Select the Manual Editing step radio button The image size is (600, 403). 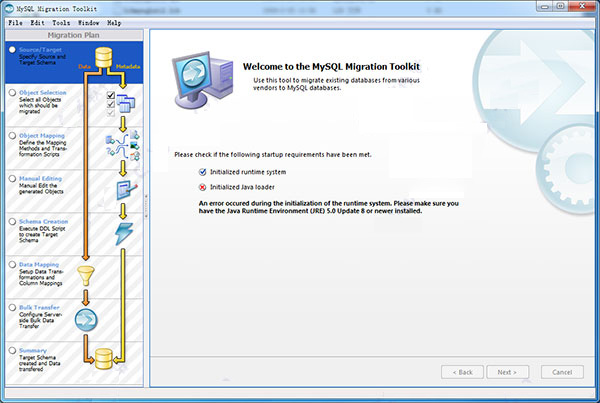(x=12, y=179)
